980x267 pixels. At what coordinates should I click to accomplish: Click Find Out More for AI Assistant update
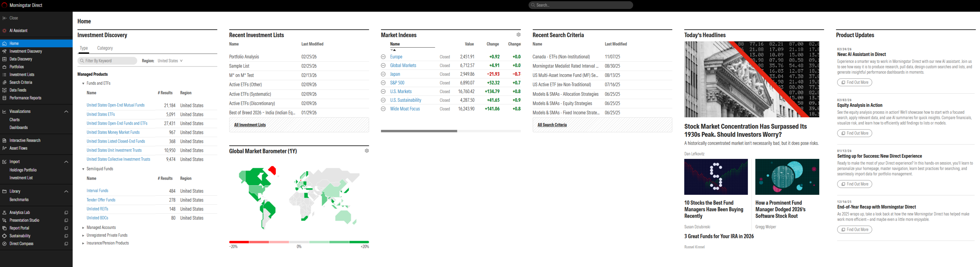tap(854, 83)
